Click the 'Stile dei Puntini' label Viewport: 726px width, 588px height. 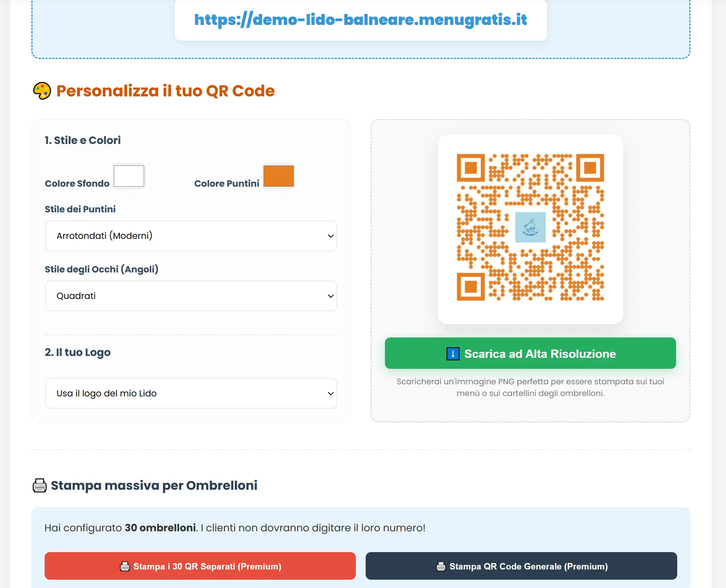(x=80, y=209)
